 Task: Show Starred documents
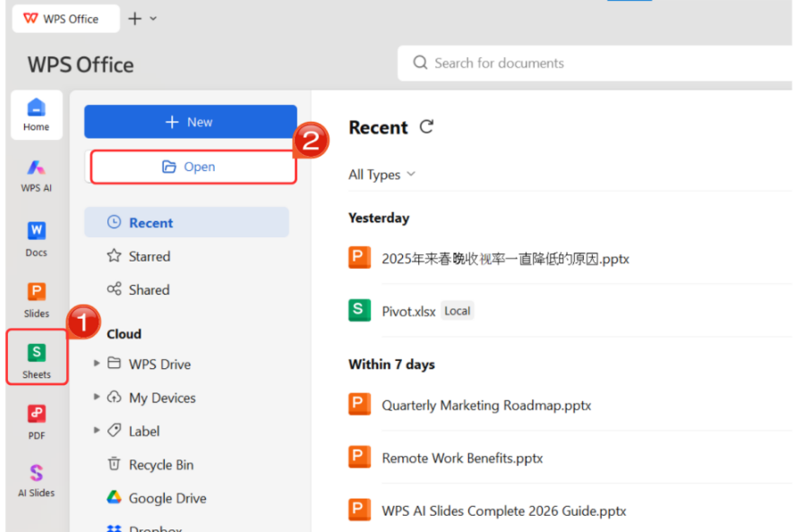coord(139,256)
